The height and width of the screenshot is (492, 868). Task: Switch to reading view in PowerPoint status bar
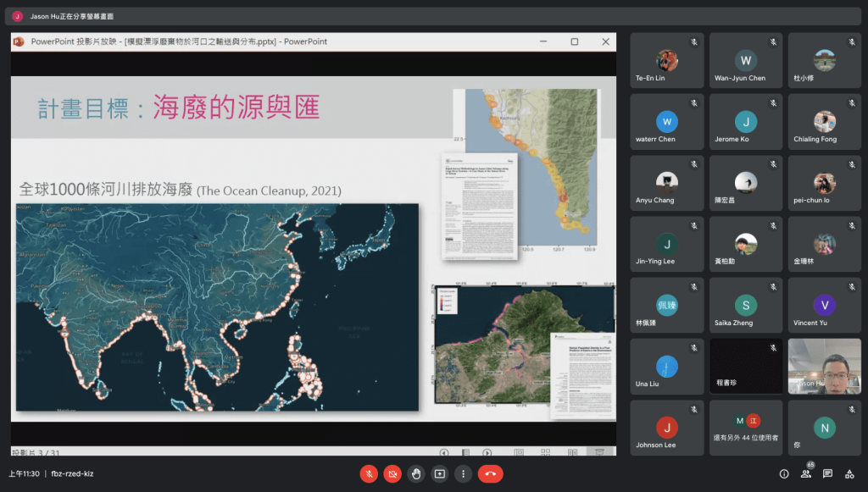point(573,453)
